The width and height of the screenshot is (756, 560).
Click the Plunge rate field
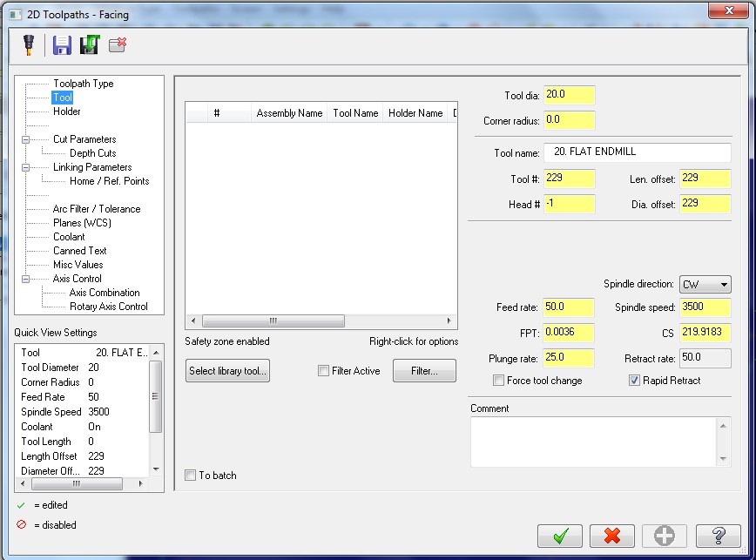tap(569, 358)
